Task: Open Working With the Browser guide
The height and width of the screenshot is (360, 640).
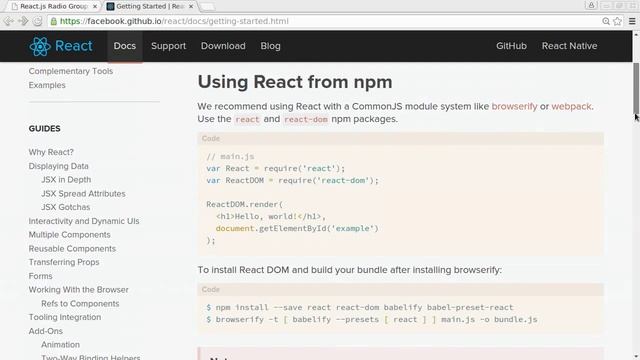Action: [x=78, y=290]
